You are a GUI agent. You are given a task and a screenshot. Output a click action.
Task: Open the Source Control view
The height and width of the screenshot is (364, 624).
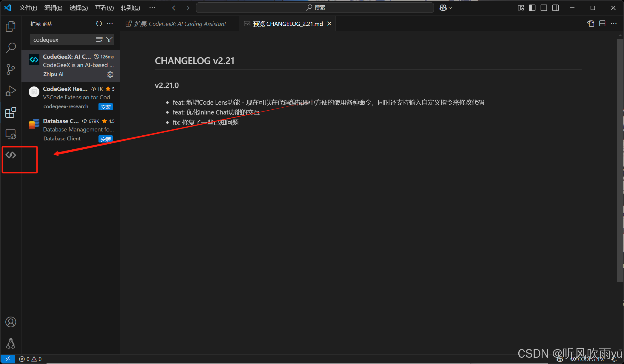click(x=11, y=69)
